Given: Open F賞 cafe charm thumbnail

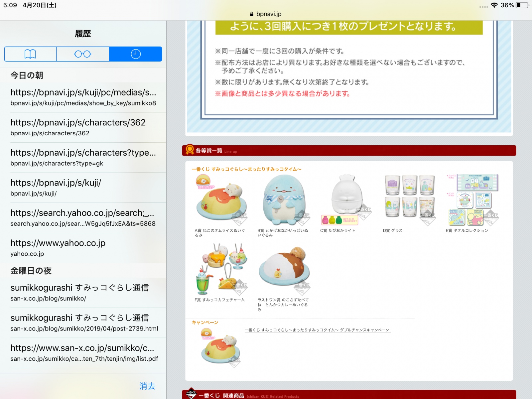Looking at the screenshot, I should pyautogui.click(x=221, y=269).
